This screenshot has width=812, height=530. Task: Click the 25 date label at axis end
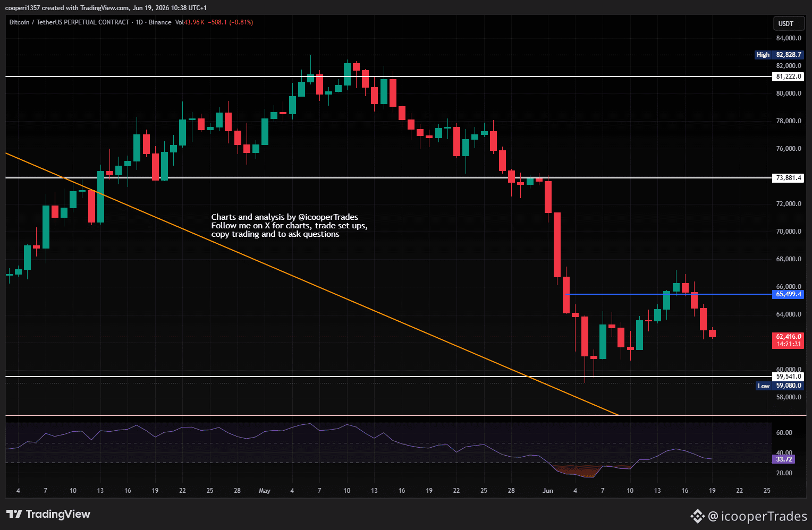pyautogui.click(x=766, y=491)
